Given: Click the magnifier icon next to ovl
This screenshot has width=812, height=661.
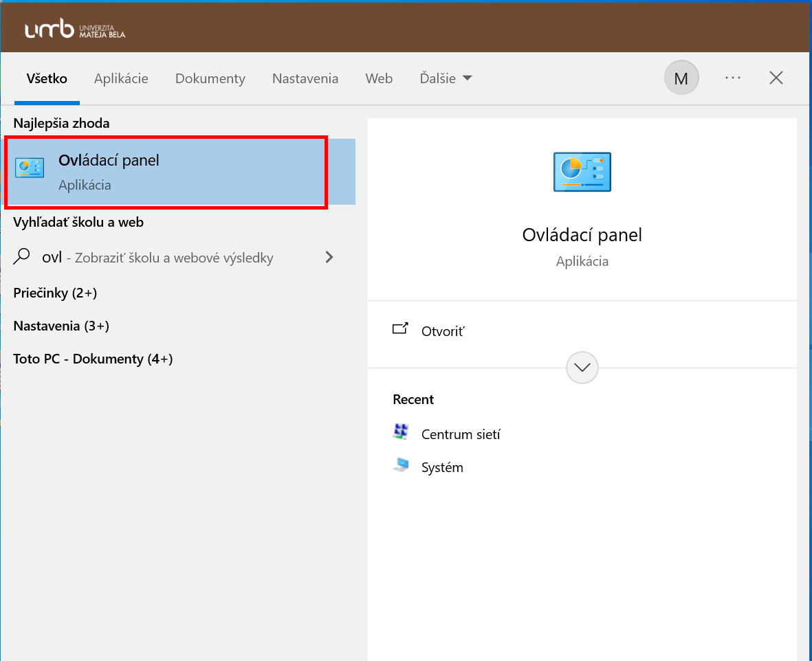Looking at the screenshot, I should 22,256.
